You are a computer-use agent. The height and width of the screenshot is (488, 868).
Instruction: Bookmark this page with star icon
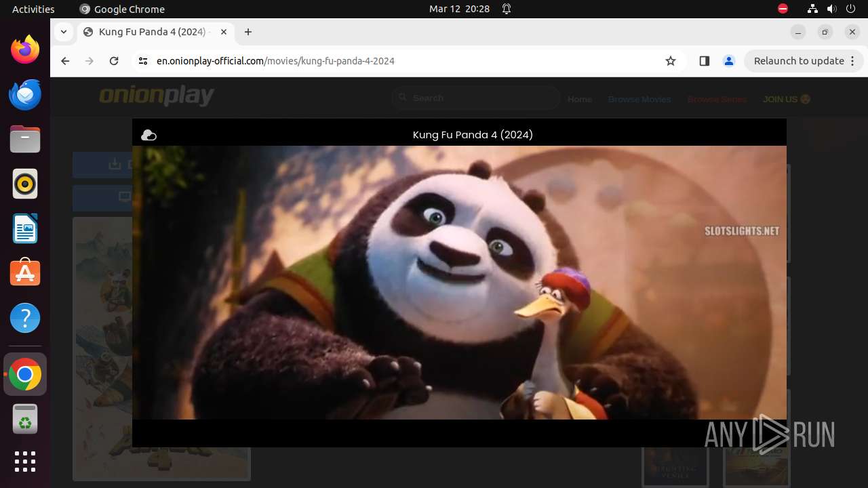(x=671, y=61)
